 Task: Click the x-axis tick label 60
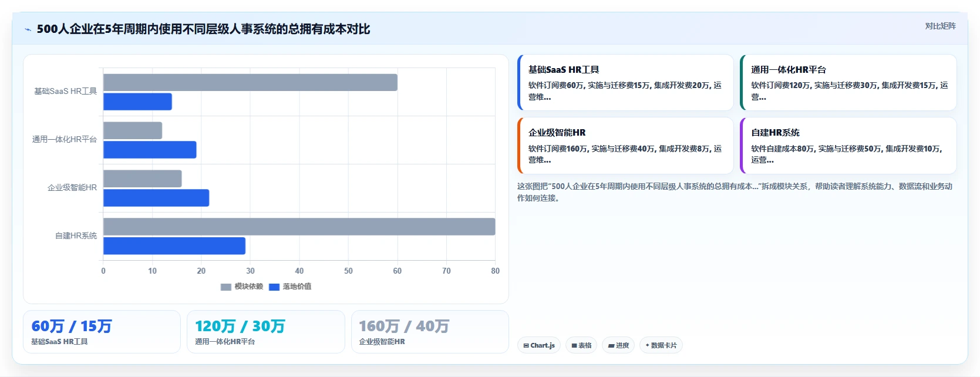click(398, 271)
